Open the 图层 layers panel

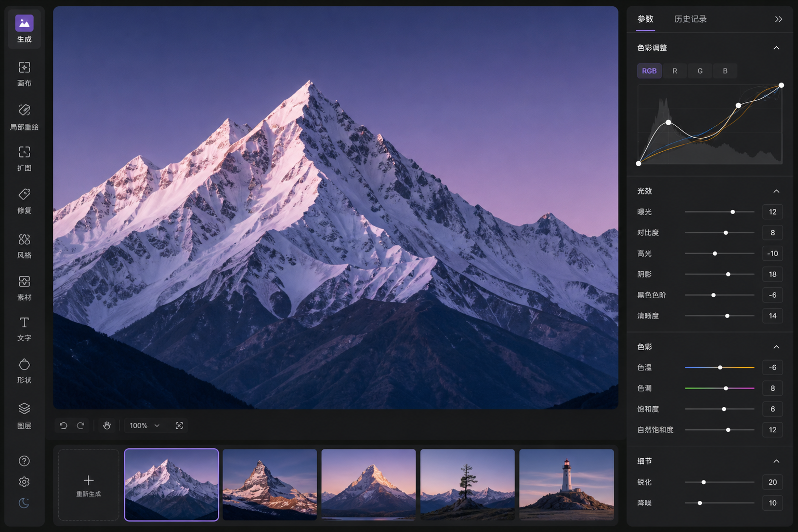[24, 416]
